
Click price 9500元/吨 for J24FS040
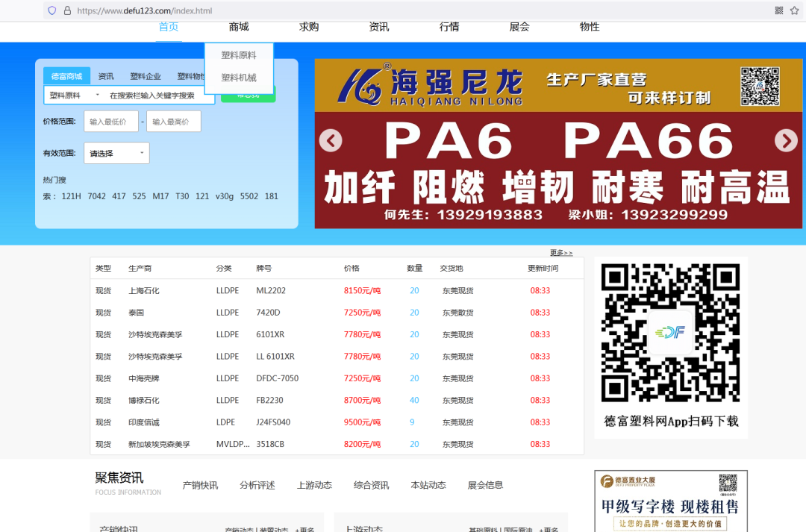[363, 422]
